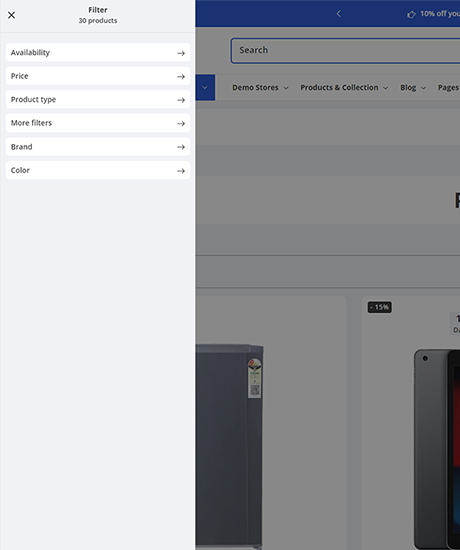The image size is (460, 550).
Task: Click the Search input field
Action: [345, 51]
